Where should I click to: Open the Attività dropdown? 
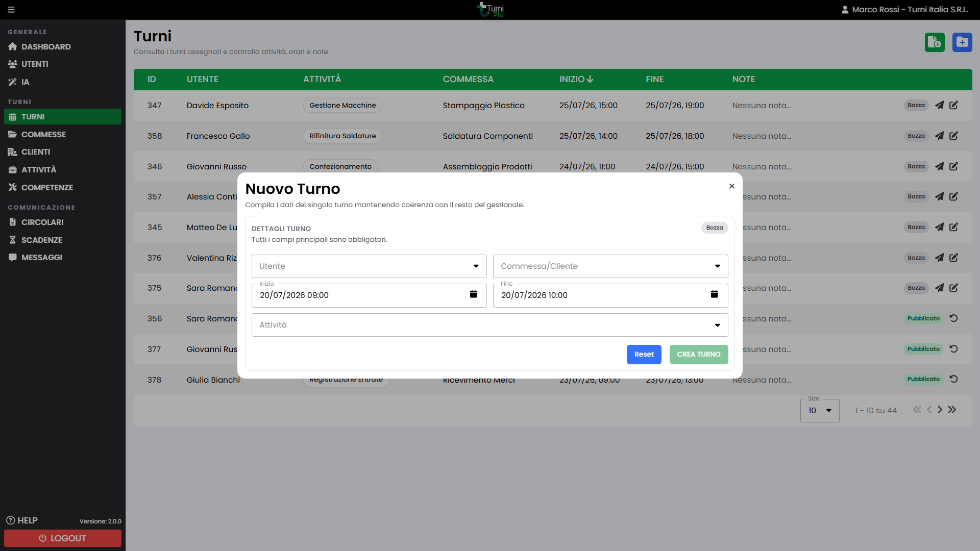[x=490, y=325]
